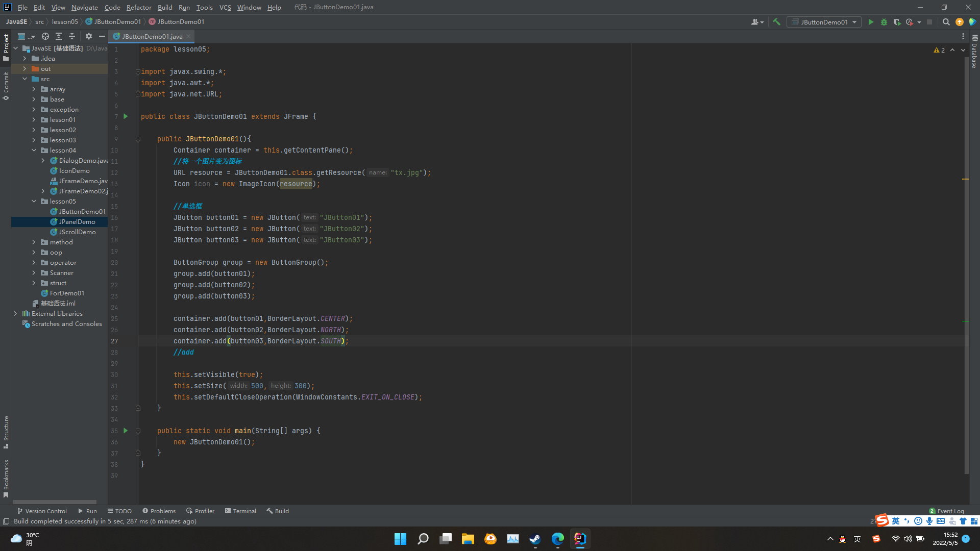Run main method from gutter arrow

tap(126, 431)
